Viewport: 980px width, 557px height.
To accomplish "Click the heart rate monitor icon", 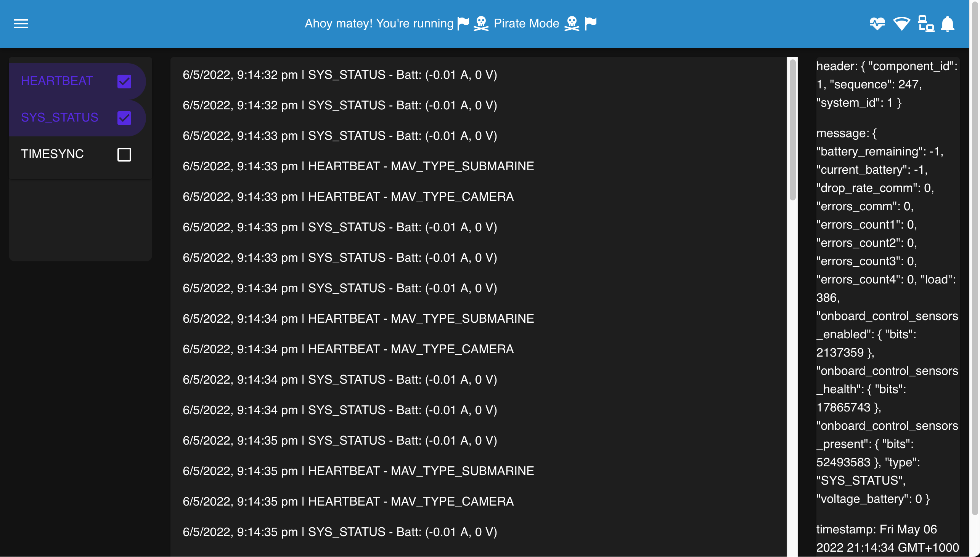I will click(877, 24).
